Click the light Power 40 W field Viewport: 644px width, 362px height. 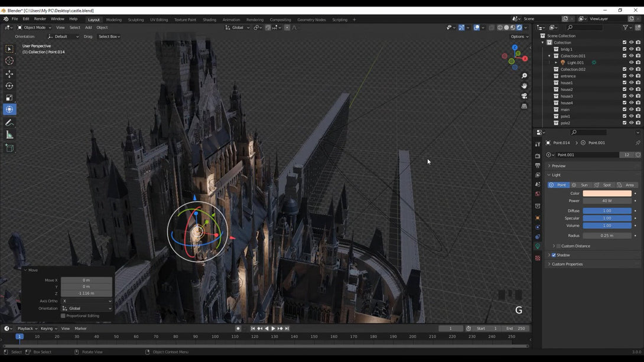pos(607,201)
